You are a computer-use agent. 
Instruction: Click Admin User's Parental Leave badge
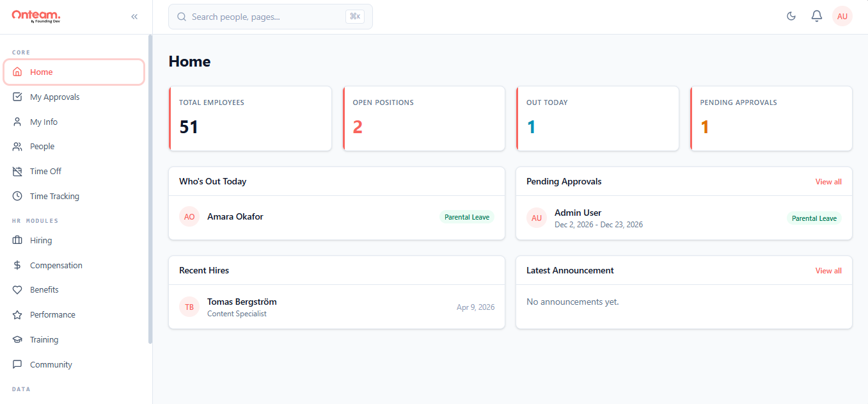[x=814, y=218]
